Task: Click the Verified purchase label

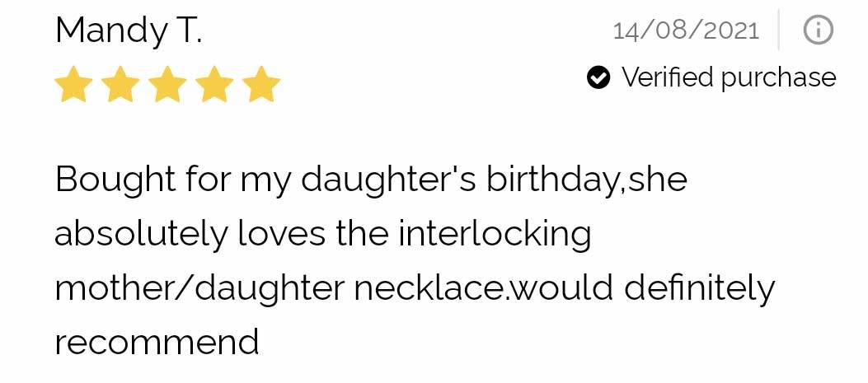Action: click(729, 78)
